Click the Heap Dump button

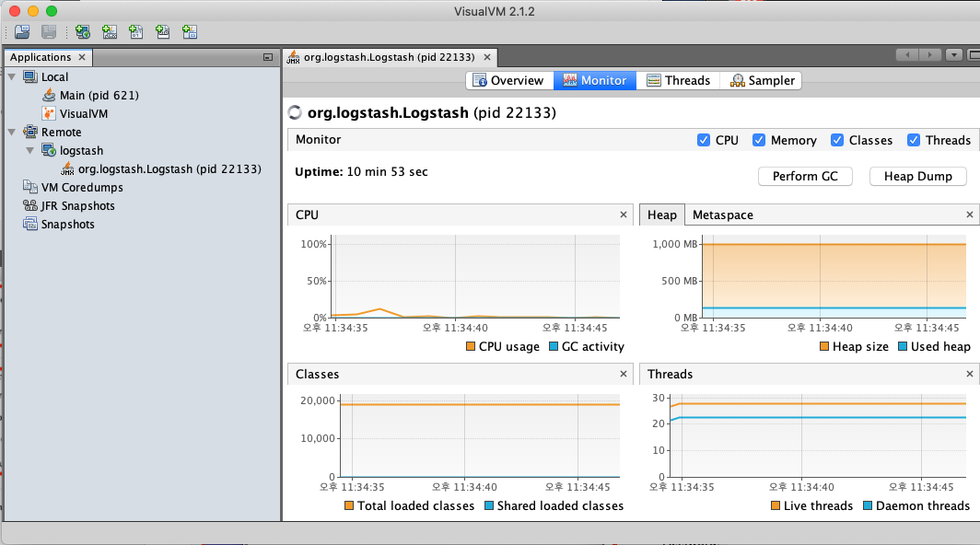point(917,176)
